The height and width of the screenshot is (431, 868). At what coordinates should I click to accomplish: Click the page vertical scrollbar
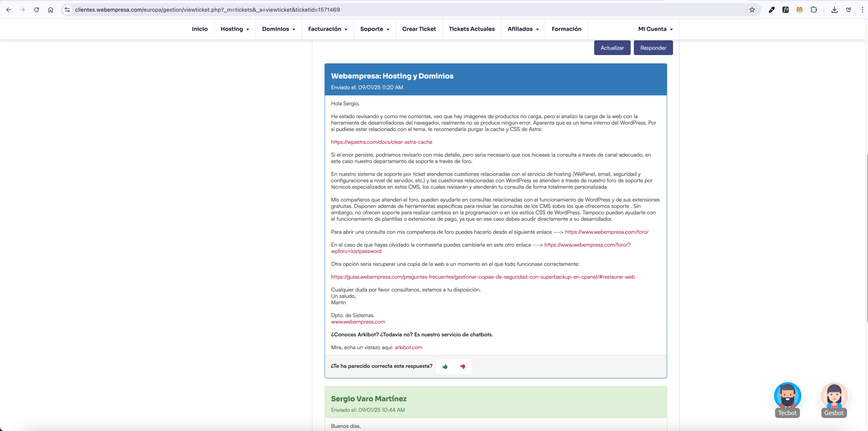click(866, 238)
